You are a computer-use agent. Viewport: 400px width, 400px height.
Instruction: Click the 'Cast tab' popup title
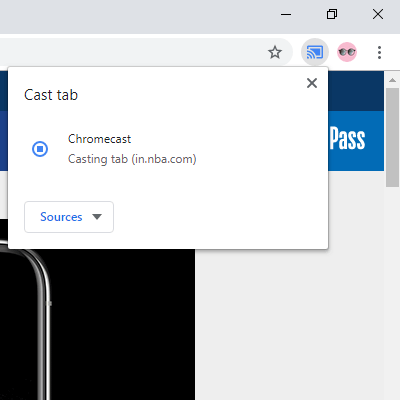click(51, 95)
